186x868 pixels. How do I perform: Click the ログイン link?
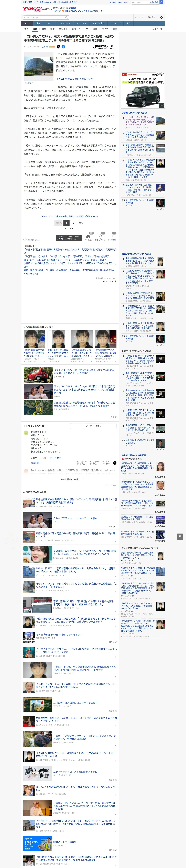tap(57, 11)
